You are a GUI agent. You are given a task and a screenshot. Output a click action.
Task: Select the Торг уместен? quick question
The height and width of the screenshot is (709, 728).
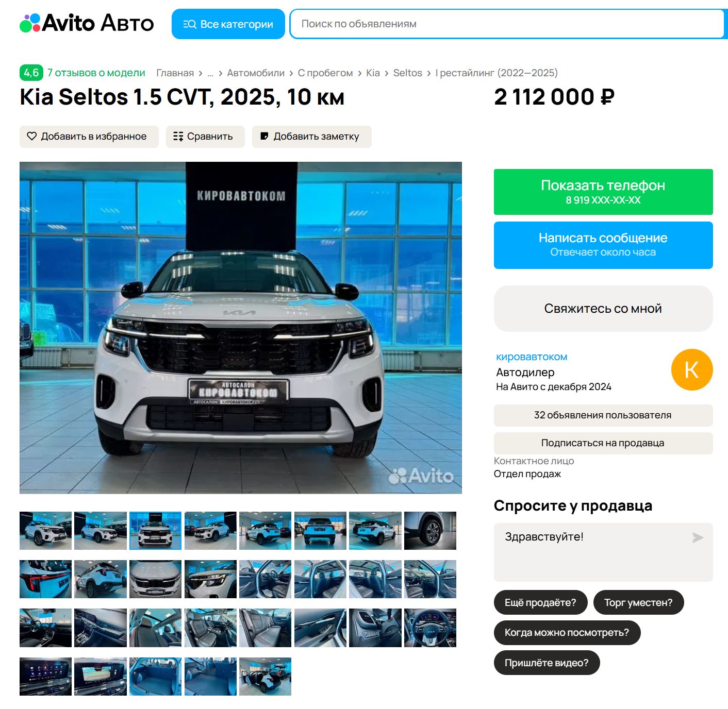(x=638, y=602)
